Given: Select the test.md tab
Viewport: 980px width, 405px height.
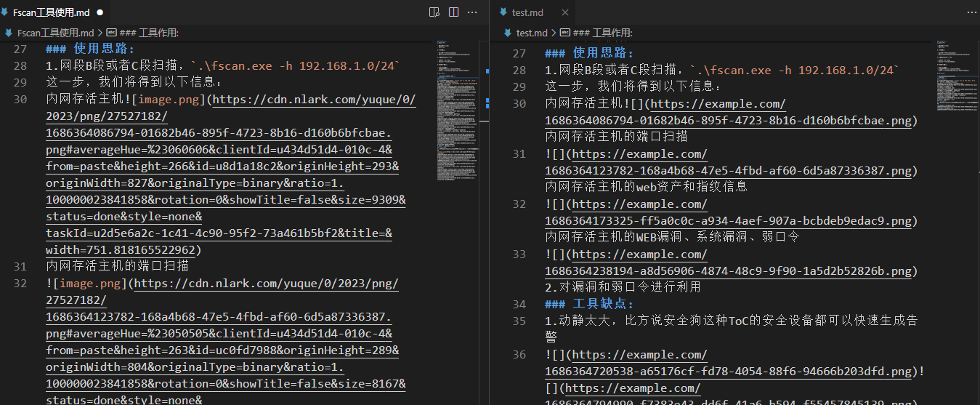Looking at the screenshot, I should pyautogui.click(x=527, y=12).
